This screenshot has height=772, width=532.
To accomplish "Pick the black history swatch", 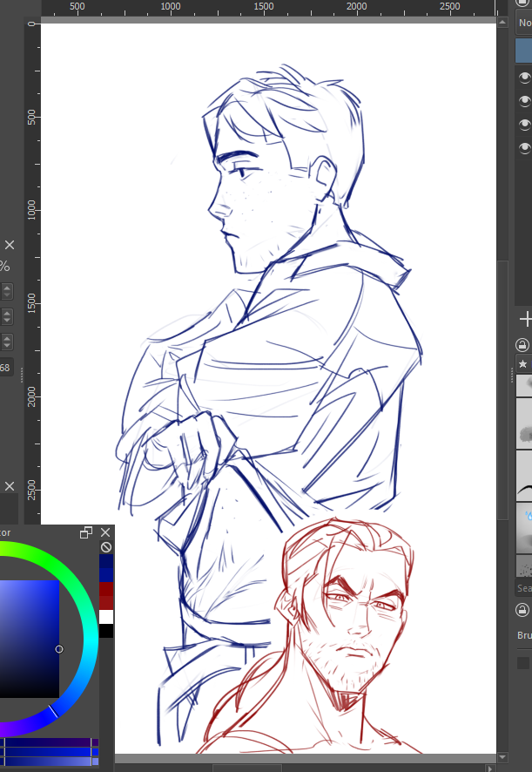I will tap(106, 631).
